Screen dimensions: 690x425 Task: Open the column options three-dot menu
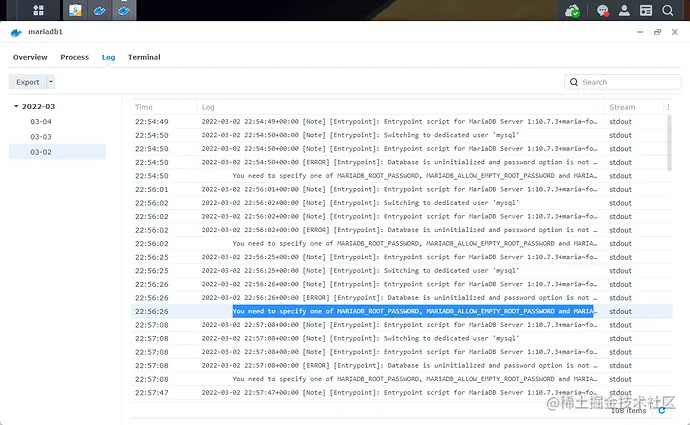click(668, 107)
